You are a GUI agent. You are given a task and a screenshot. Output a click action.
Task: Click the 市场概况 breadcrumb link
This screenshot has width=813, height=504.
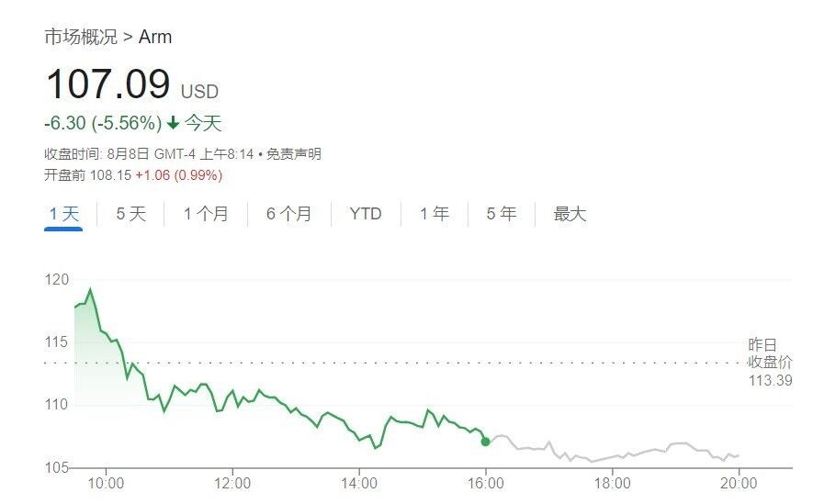pos(81,38)
